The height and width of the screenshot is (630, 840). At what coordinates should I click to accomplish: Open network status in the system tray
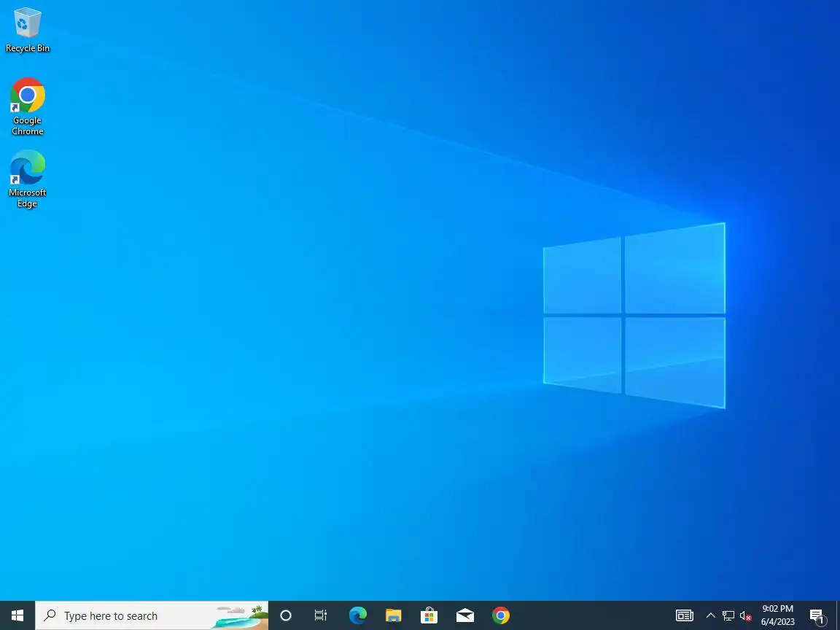click(x=728, y=615)
